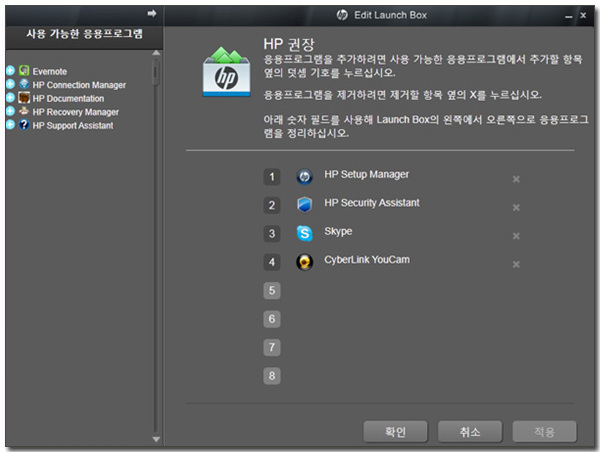Image resolution: width=600 pixels, height=452 pixels.
Task: Click the HP Launch Box logo image
Action: pyautogui.click(x=227, y=72)
